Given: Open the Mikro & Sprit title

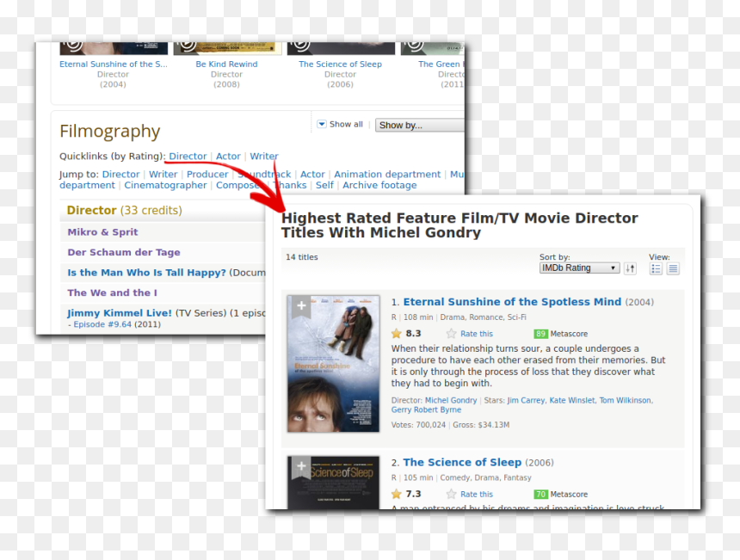Looking at the screenshot, I should click(x=102, y=231).
